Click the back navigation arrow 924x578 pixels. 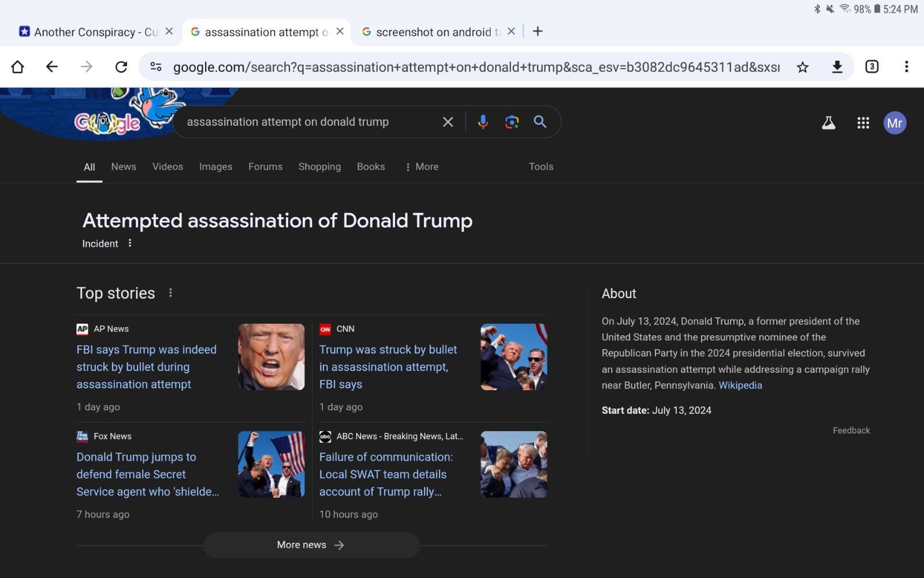point(52,67)
